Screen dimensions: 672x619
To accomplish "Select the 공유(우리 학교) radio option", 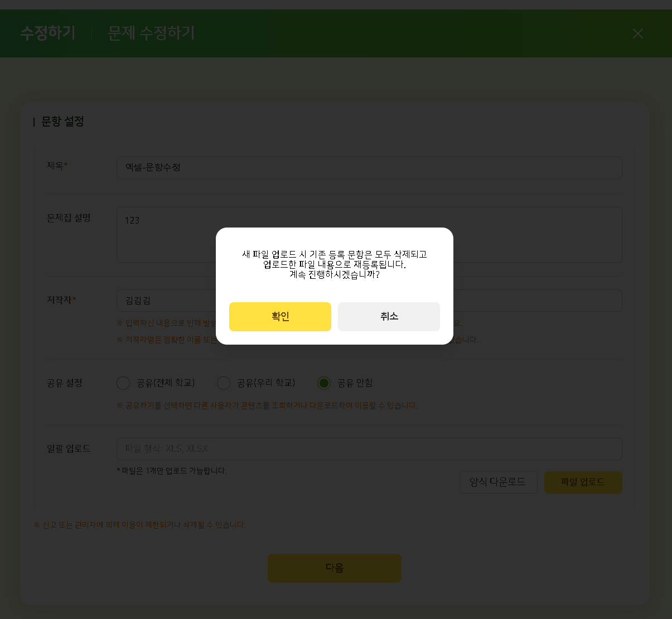I will point(224,383).
